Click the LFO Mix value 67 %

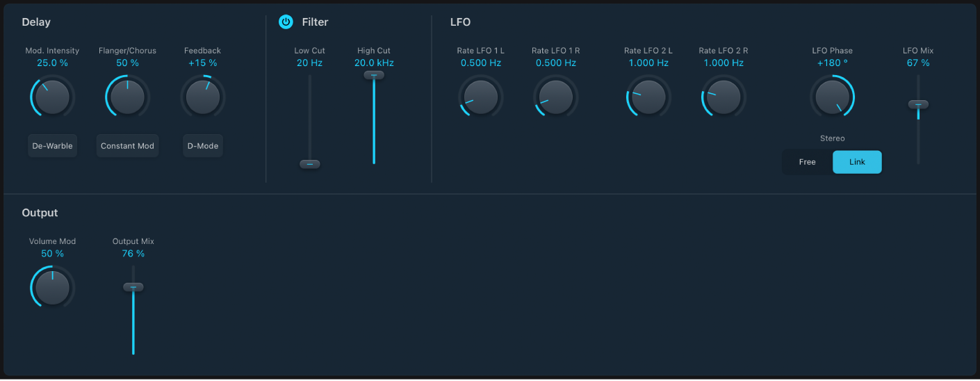click(918, 63)
